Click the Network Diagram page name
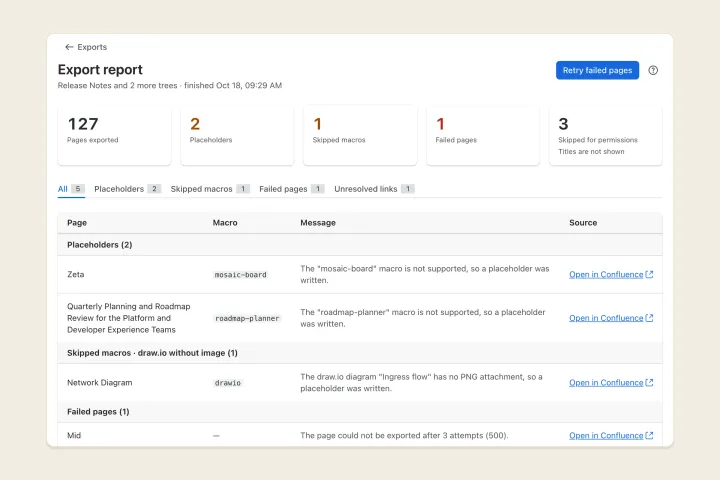720x480 pixels. (100, 383)
